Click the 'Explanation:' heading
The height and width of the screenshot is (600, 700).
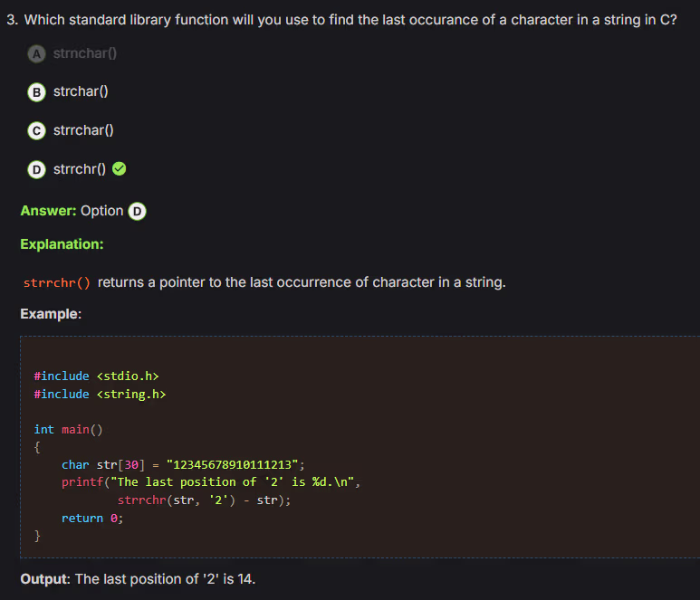pos(62,244)
